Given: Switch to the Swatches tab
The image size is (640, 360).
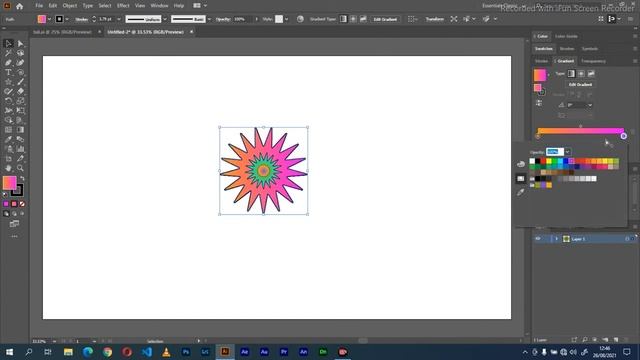Looking at the screenshot, I should 544,49.
